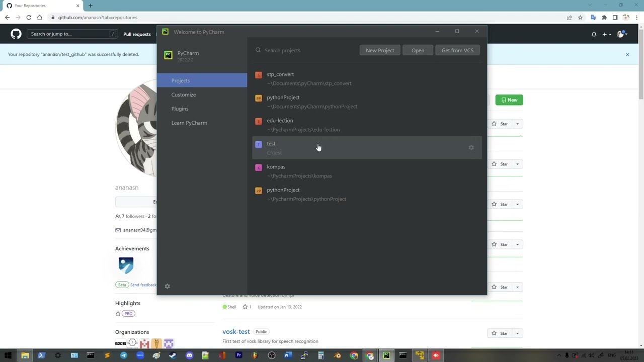Toggle Chrome side panel

pyautogui.click(x=615, y=18)
